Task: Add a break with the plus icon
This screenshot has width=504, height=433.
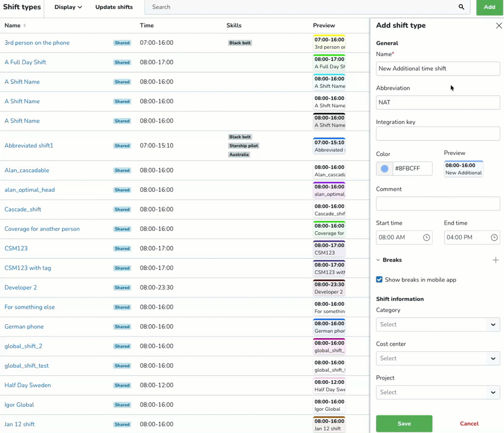Action: [x=495, y=260]
